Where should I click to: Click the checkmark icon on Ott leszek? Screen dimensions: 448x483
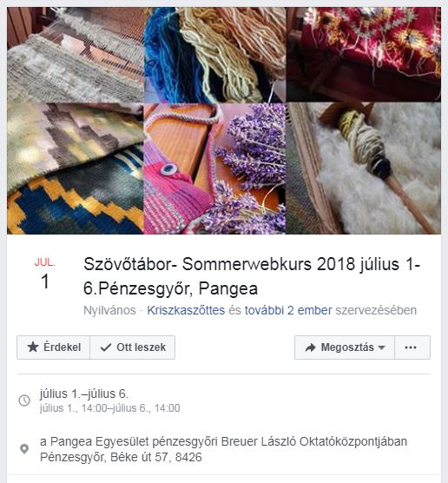coord(106,347)
